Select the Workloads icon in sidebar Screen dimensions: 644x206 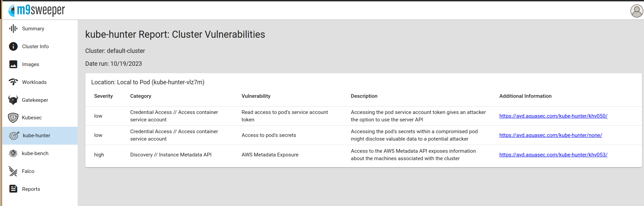[x=13, y=82]
